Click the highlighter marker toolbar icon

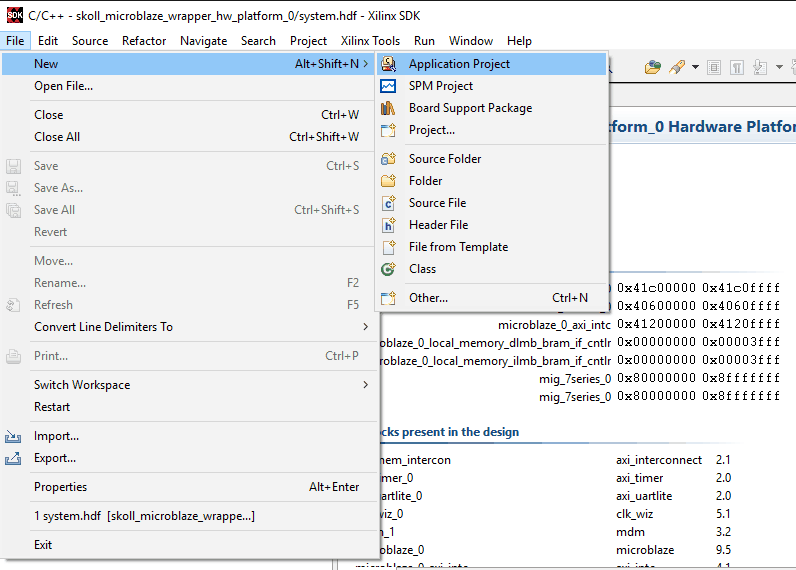pyautogui.click(x=677, y=68)
